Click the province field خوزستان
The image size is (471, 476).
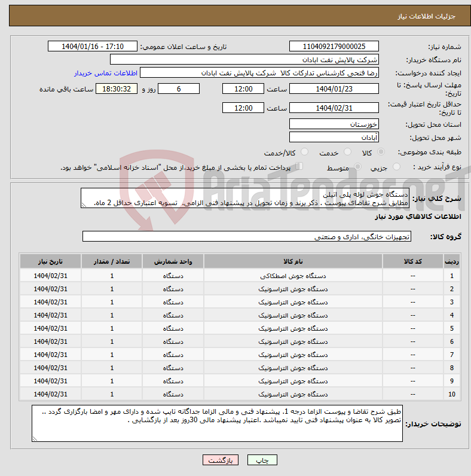334,124
